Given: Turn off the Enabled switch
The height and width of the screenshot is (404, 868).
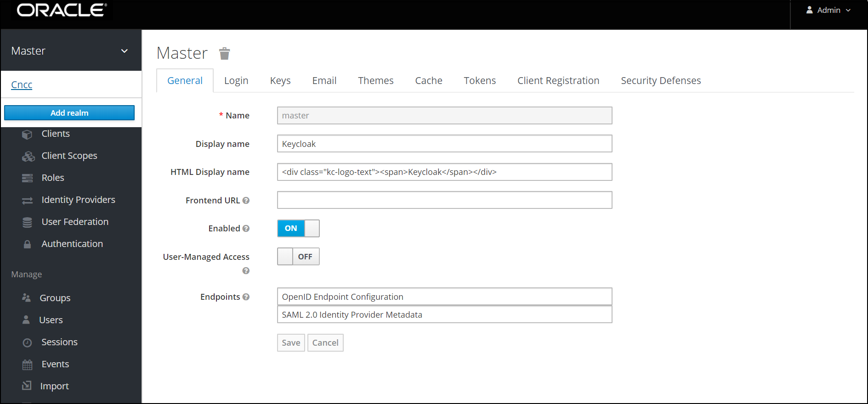Looking at the screenshot, I should click(x=298, y=228).
